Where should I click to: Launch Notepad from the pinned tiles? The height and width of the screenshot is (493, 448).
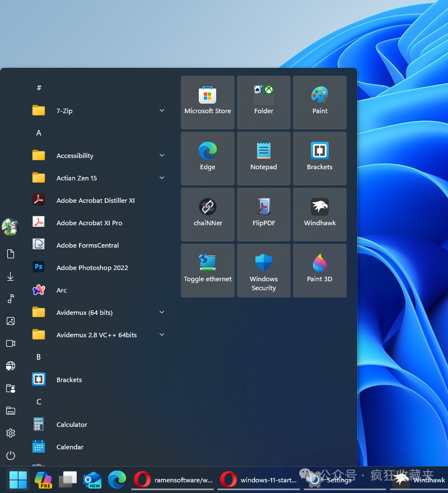263,159
